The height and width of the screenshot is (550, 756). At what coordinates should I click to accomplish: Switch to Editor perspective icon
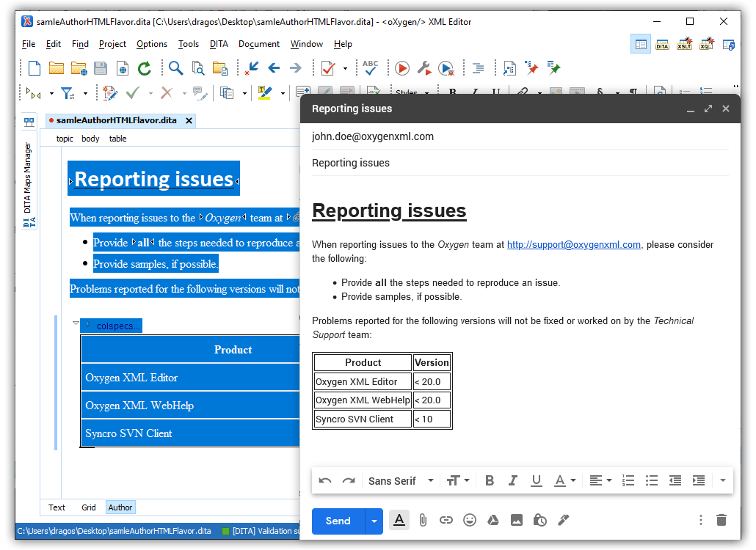(x=641, y=44)
